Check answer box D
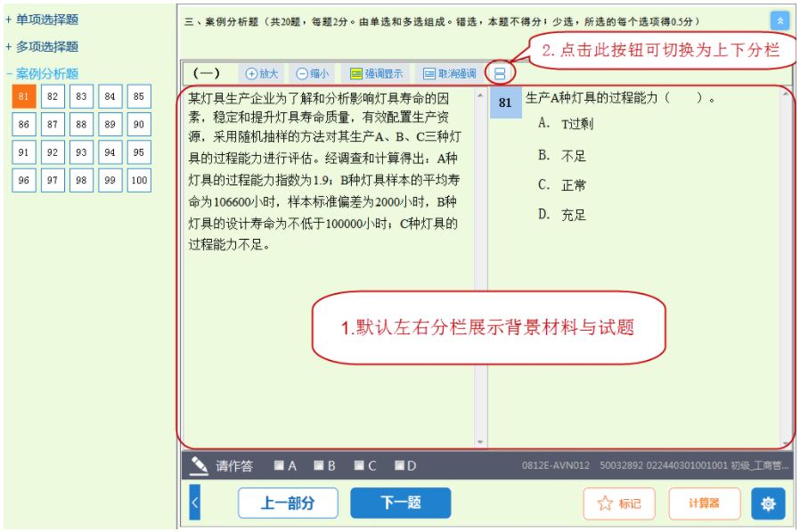 [399, 465]
